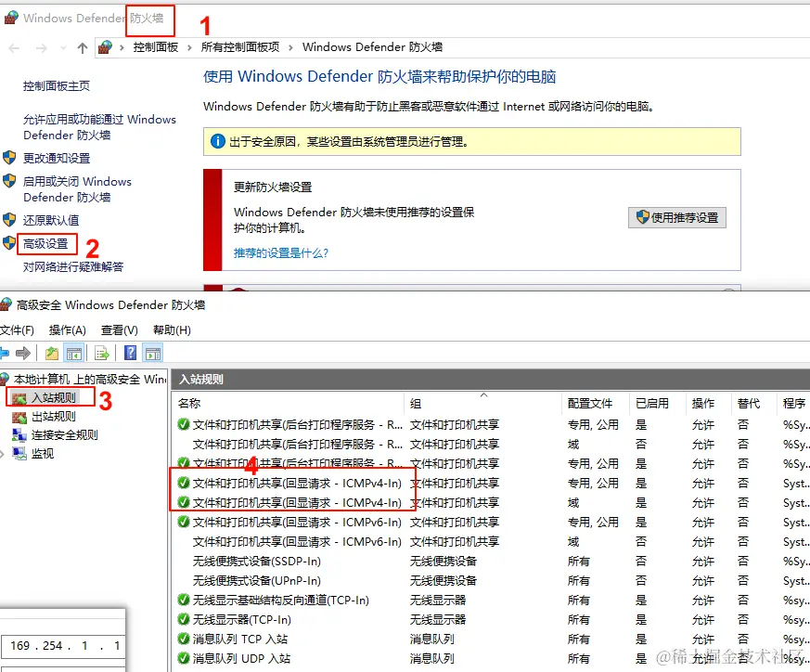Click the first IP octet field showing 169

(20, 646)
